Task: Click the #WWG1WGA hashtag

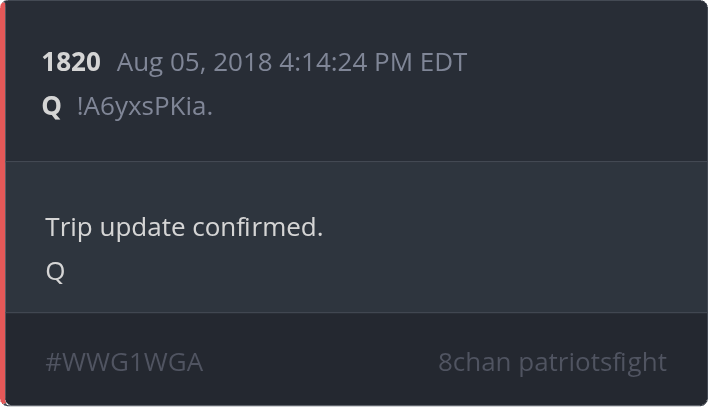Action: [x=124, y=362]
